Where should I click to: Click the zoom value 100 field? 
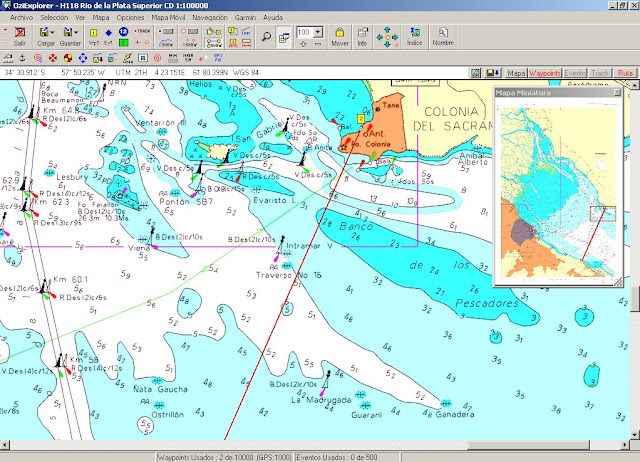[304, 32]
